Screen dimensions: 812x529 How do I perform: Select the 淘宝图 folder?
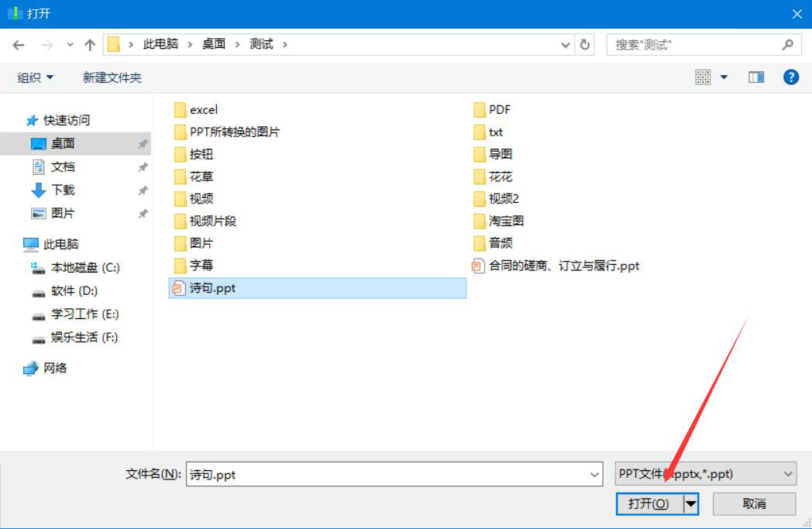pyautogui.click(x=499, y=221)
